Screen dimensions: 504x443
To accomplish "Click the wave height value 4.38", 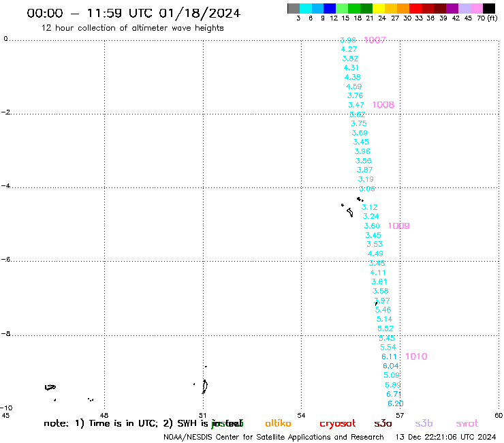I will 353,77.
